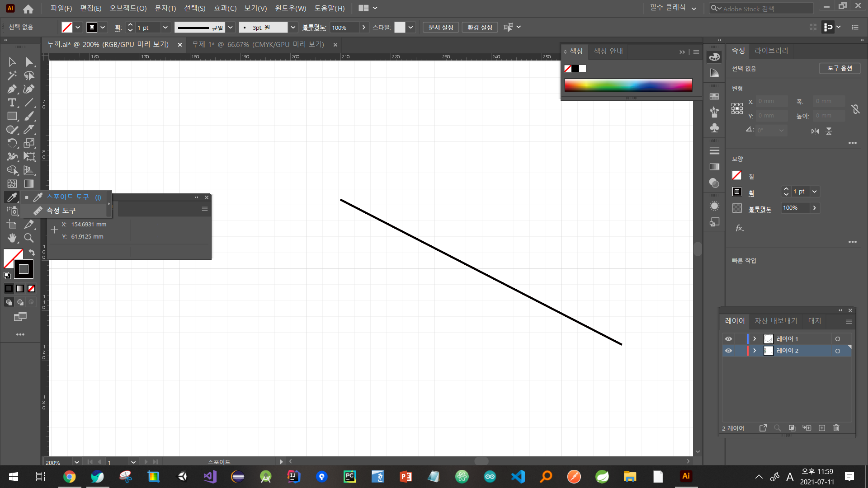Open stroke weight dropdown in control bar
This screenshot has width=868, height=488.
(165, 28)
